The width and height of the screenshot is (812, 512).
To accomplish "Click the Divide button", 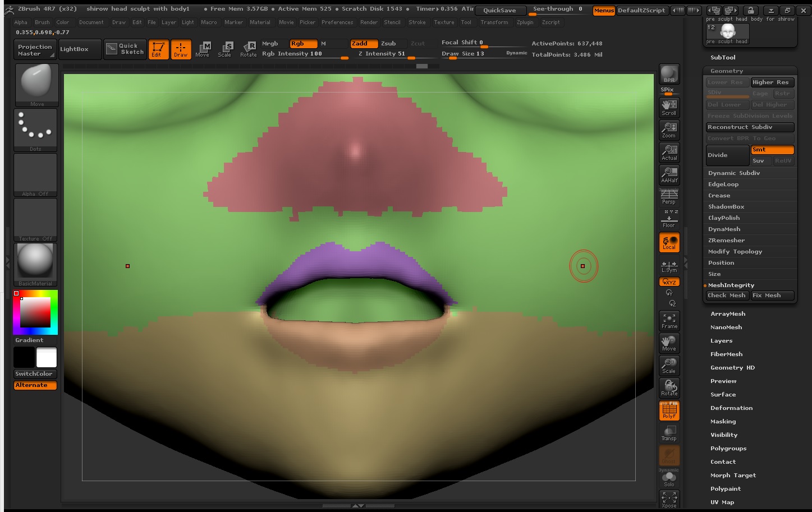I will (x=727, y=155).
